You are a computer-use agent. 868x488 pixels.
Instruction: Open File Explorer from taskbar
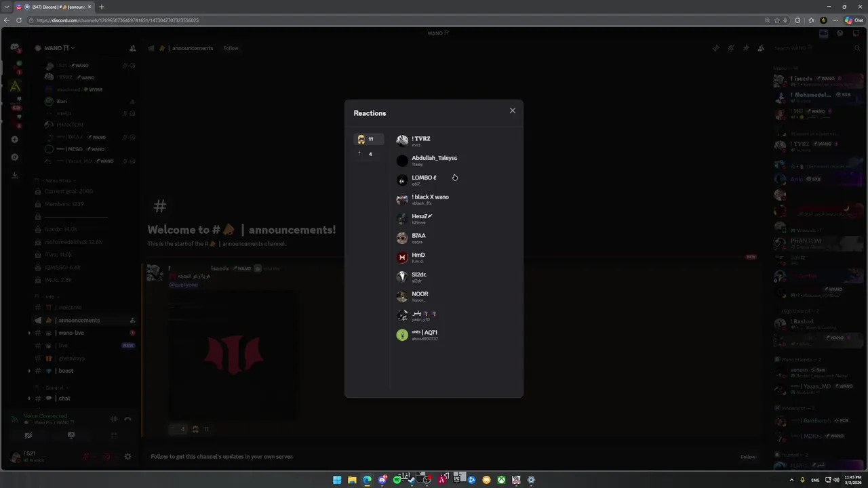pos(352,480)
